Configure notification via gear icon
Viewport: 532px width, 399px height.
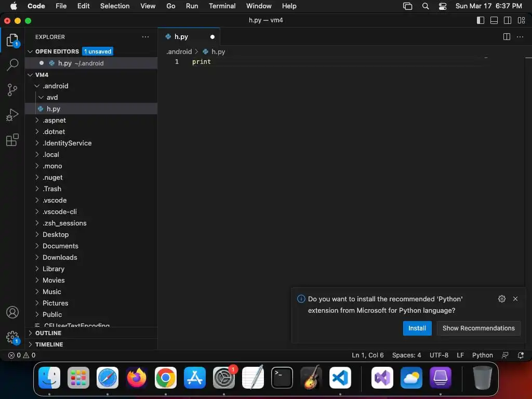pos(502,299)
